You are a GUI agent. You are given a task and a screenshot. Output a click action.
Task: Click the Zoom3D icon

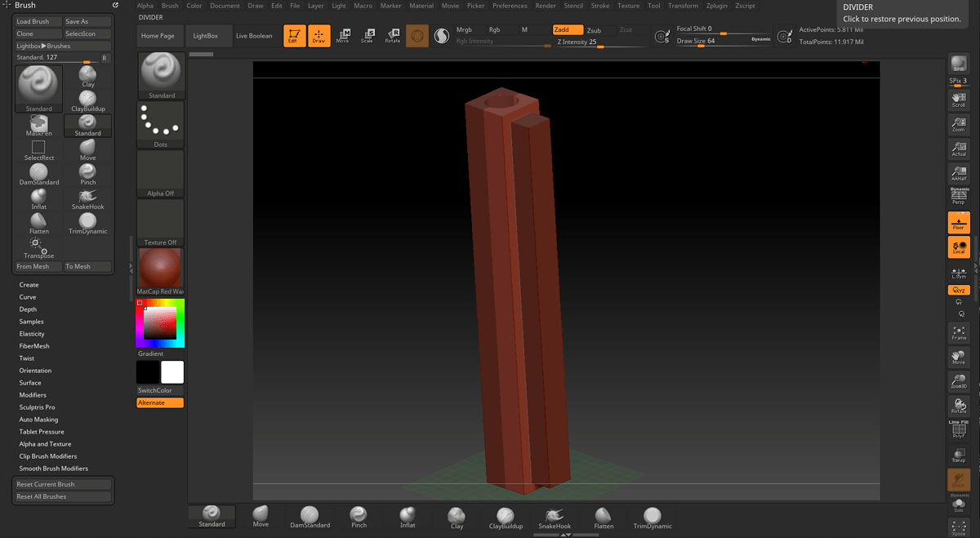tap(959, 381)
